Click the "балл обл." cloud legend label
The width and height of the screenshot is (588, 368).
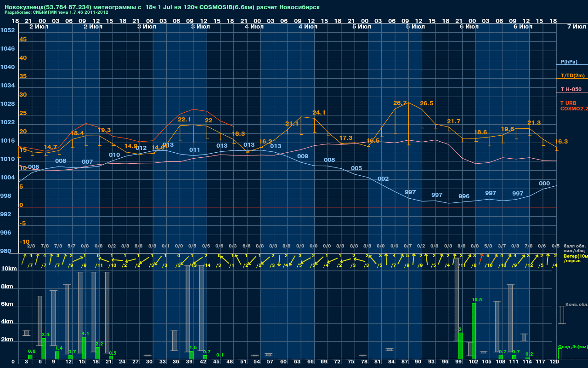tap(575, 246)
